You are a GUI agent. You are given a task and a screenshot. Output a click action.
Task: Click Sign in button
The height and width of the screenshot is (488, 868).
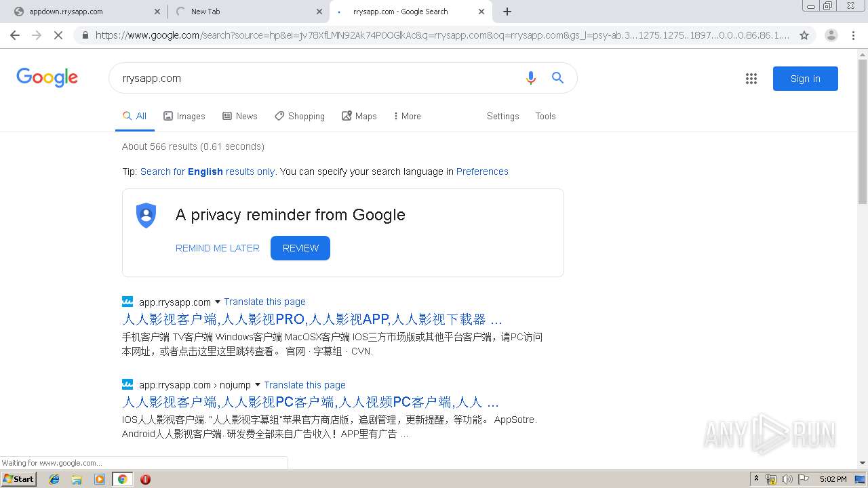point(805,79)
